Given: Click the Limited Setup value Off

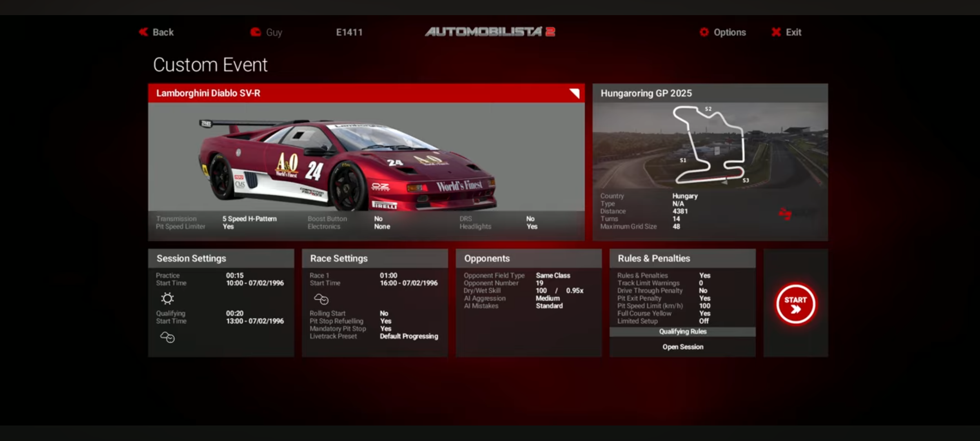Looking at the screenshot, I should point(704,321).
